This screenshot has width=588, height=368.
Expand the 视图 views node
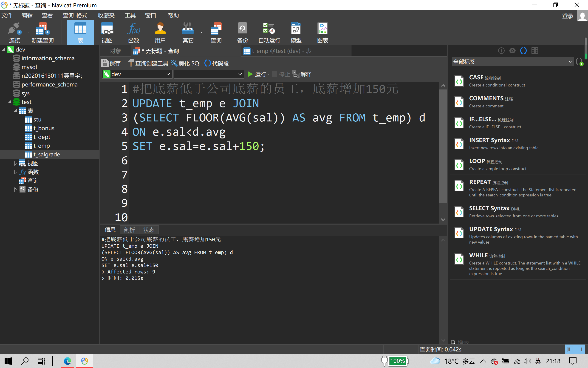point(15,163)
